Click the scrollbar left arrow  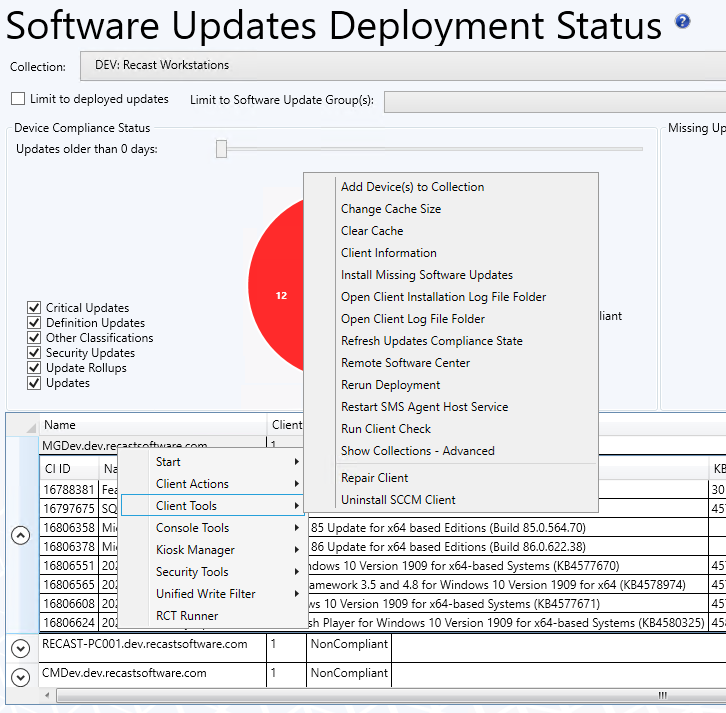47,695
